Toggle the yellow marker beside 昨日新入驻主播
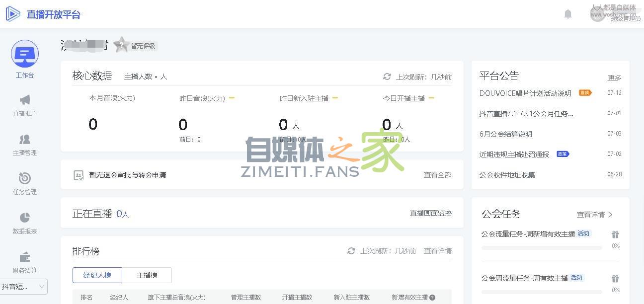The image size is (644, 304). coord(335,98)
